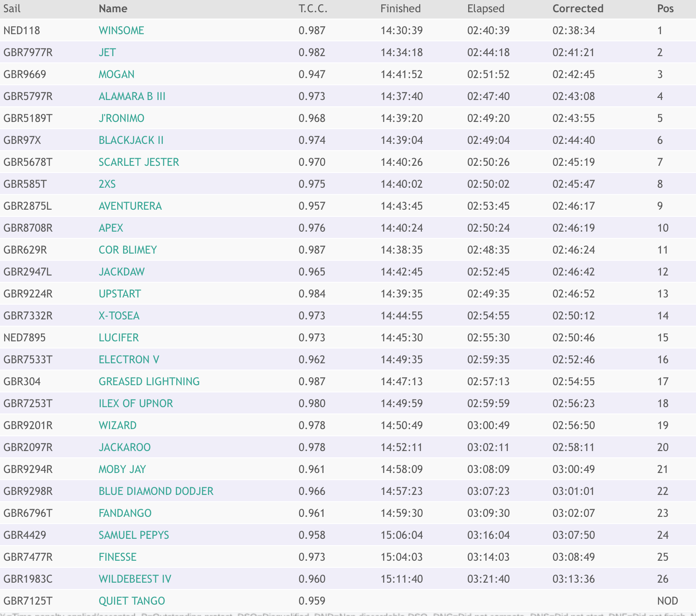
Task: Click BLUE DIAMOND DODJER link
Action: 156,491
